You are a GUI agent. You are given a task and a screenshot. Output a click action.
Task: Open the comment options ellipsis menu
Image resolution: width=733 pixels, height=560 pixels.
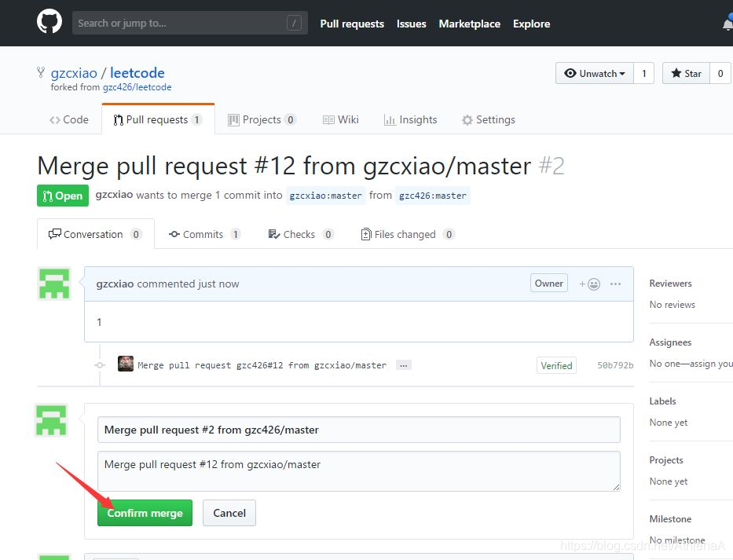pos(615,284)
